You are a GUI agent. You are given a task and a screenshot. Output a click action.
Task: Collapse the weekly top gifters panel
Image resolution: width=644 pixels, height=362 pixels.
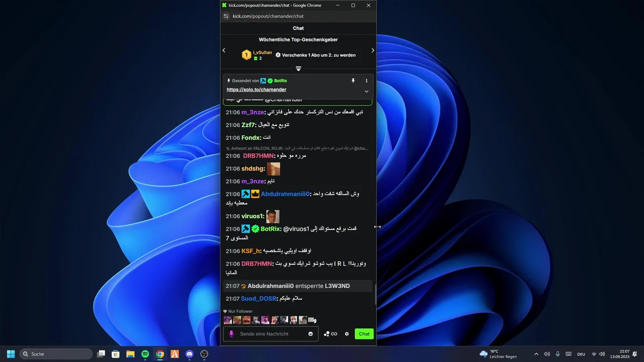coord(298,68)
